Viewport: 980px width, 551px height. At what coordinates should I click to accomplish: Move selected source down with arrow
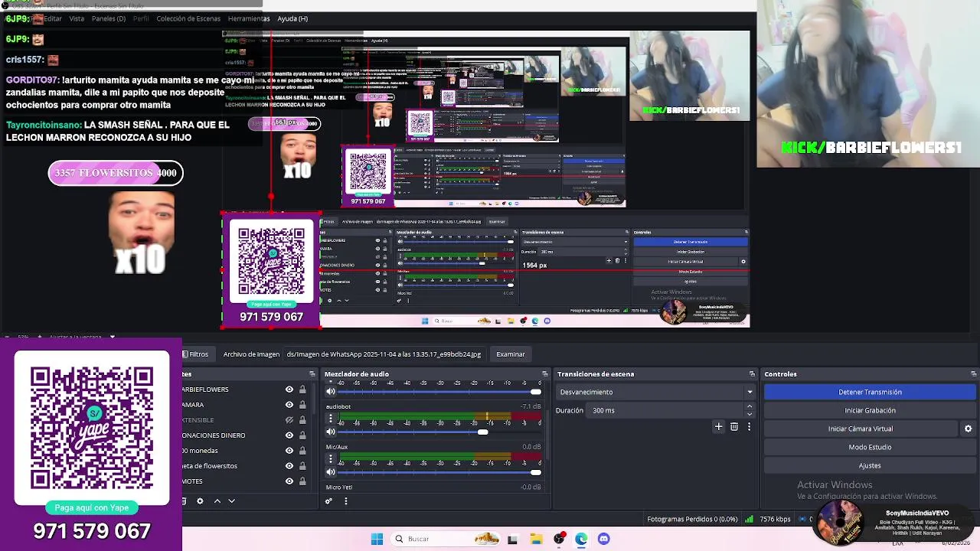coord(231,501)
